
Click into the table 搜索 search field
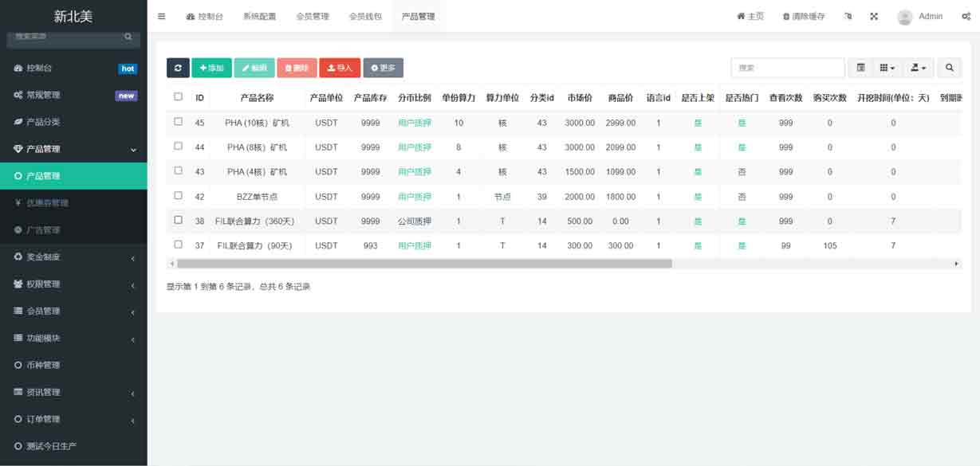point(788,68)
